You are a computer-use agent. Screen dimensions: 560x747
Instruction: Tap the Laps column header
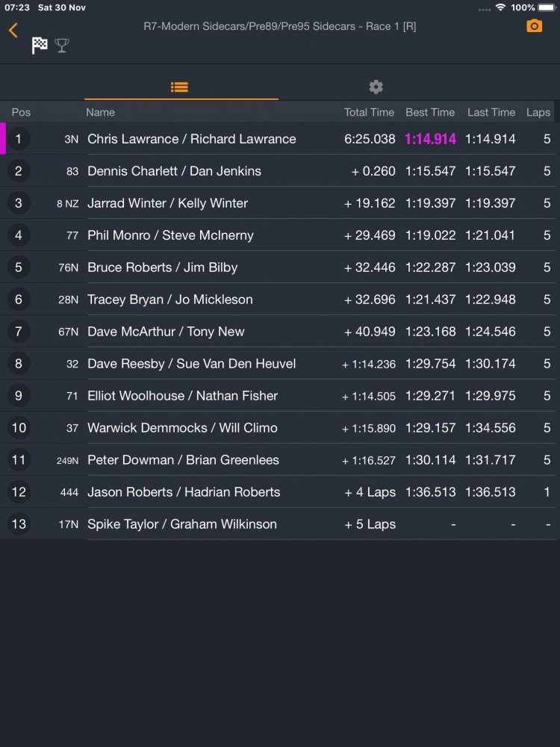click(x=538, y=113)
